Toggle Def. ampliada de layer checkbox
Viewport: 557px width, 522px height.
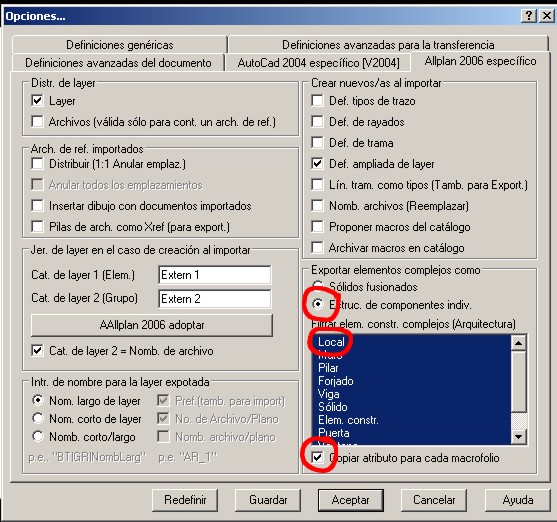317,164
